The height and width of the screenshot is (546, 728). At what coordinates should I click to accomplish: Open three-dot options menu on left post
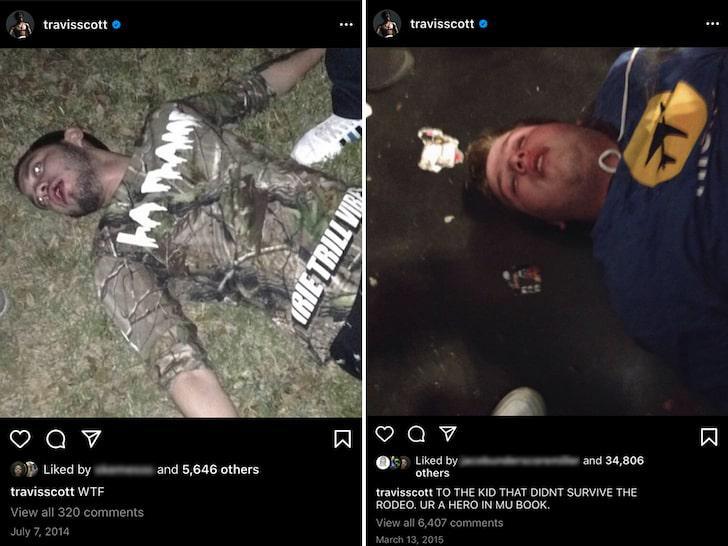click(346, 24)
